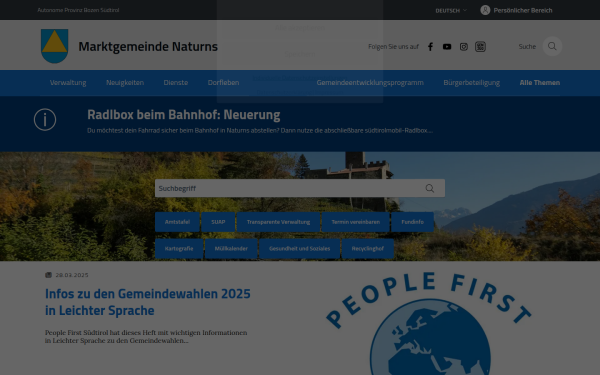This screenshot has width=600, height=375.
Task: Click the faded Speichern cookie button
Action: tap(300, 54)
